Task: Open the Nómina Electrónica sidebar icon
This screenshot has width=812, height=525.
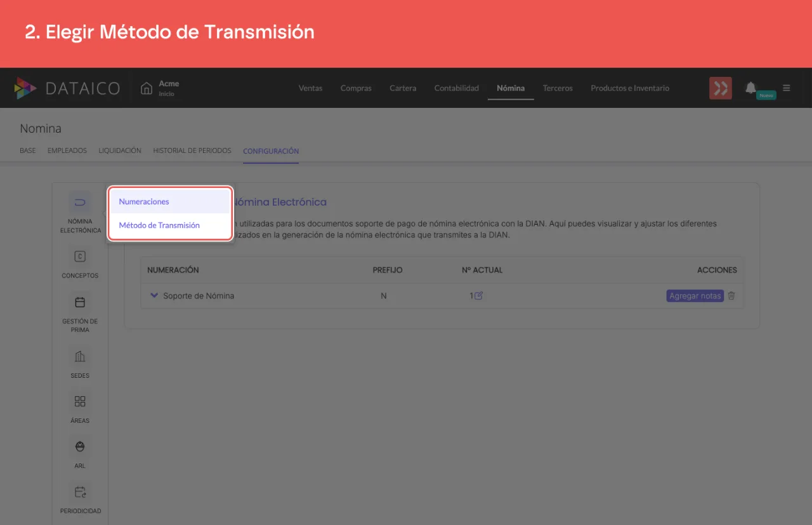Action: click(x=80, y=203)
